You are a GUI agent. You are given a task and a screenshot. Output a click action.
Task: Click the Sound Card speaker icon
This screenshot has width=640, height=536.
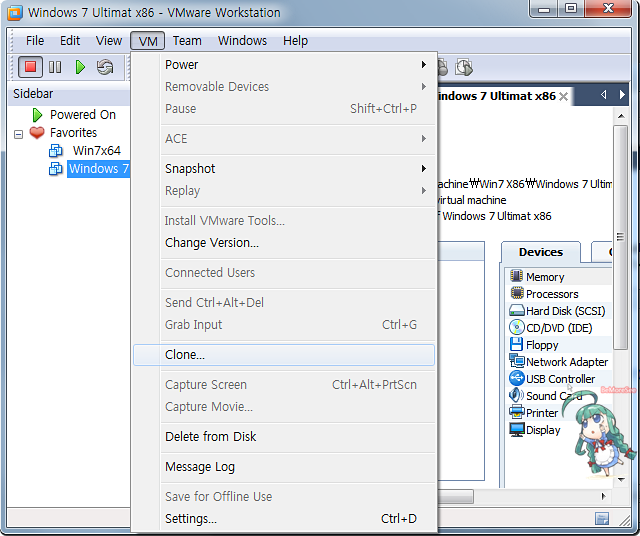click(x=516, y=395)
